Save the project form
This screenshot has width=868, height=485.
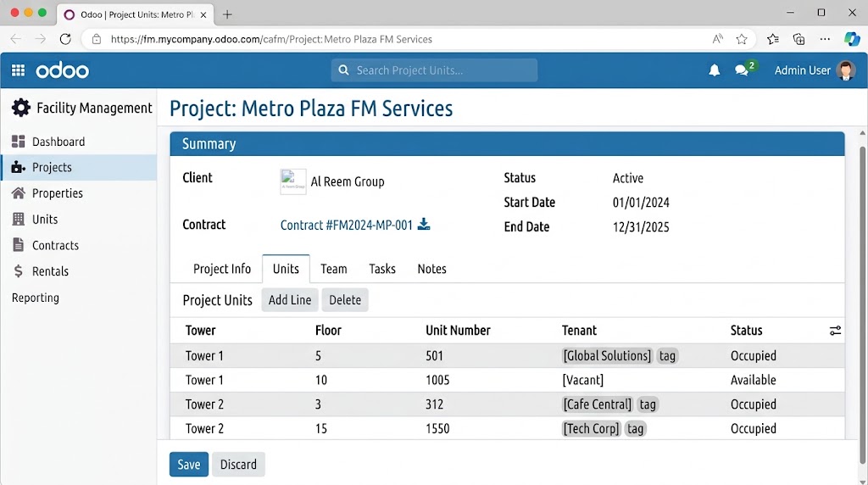pos(189,465)
